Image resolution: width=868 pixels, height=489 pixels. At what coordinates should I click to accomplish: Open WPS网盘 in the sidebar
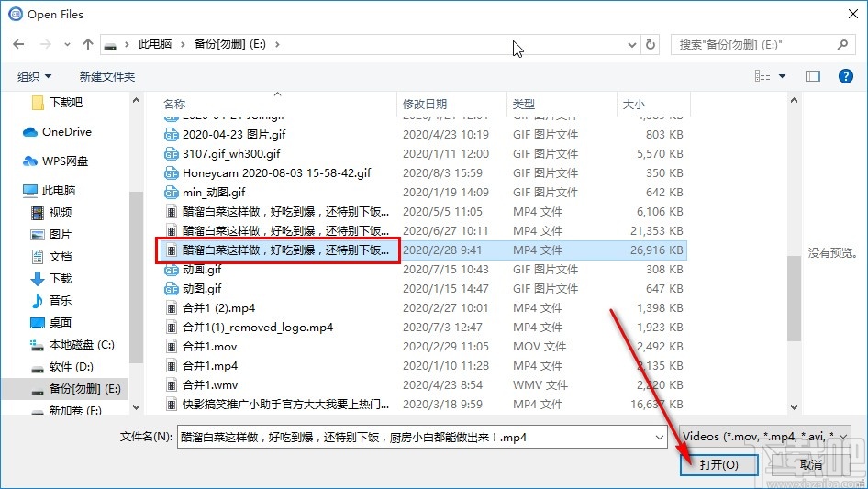55,161
